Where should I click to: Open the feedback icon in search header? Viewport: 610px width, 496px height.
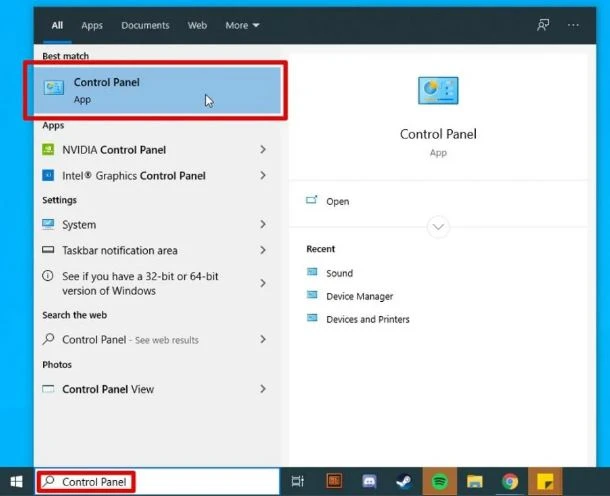coord(543,25)
